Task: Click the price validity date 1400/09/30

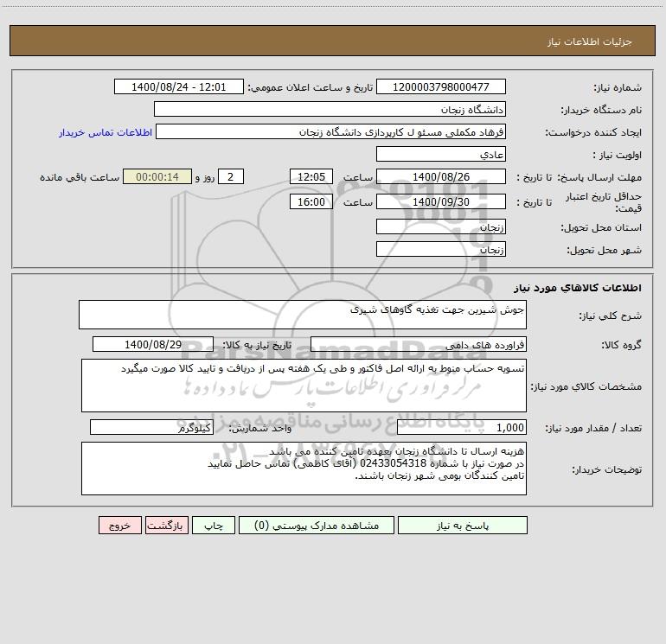Action: pyautogui.click(x=441, y=201)
